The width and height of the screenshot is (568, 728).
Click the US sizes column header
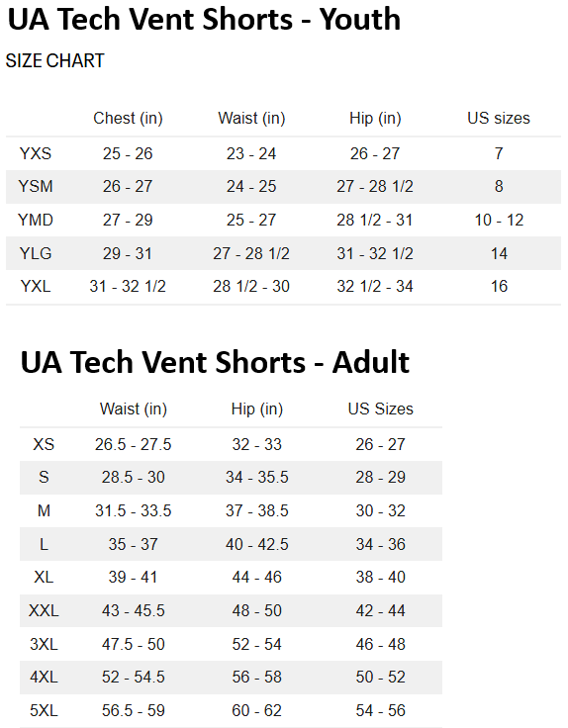tap(499, 119)
